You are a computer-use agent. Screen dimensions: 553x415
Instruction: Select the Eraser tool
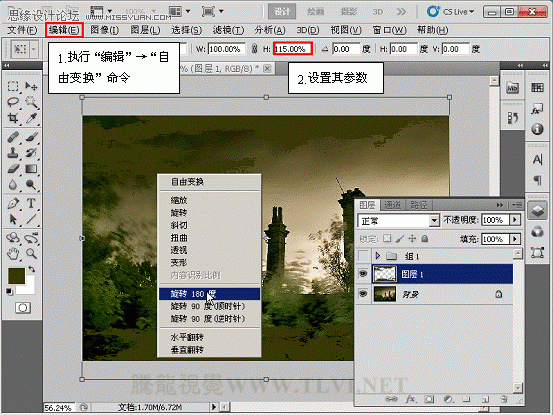click(13, 169)
